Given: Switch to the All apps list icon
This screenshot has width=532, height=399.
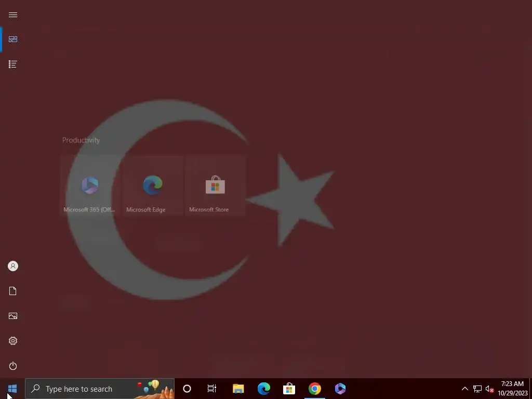Looking at the screenshot, I should tap(13, 64).
